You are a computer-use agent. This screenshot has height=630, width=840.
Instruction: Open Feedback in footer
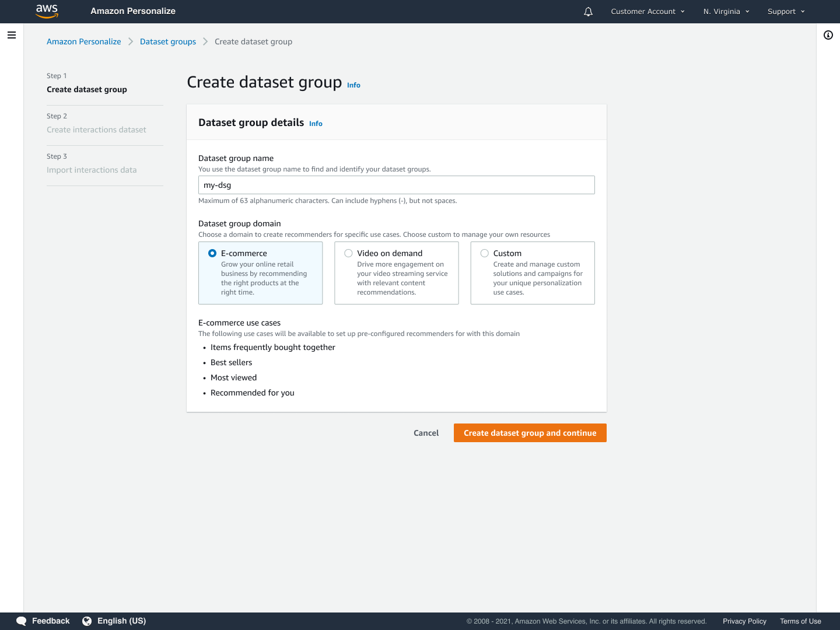[x=51, y=621]
